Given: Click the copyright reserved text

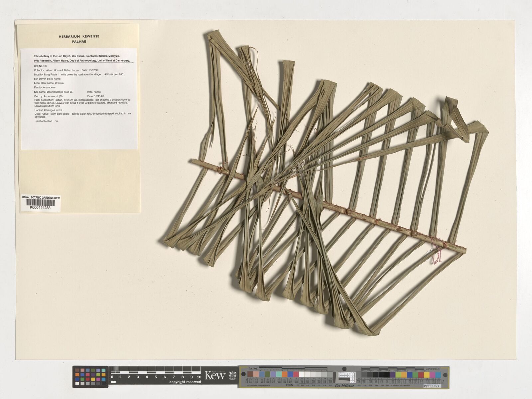Looking at the screenshot, I should [185, 382].
